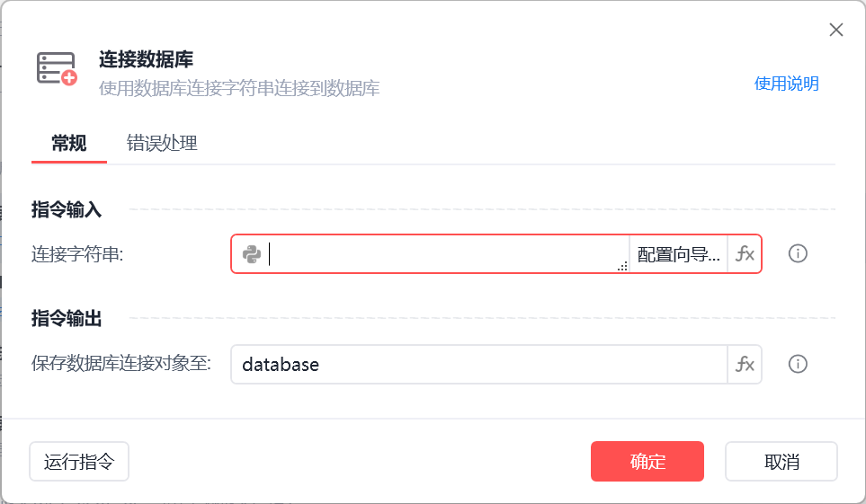Click the 指令输出 section heading
Screen dimensions: 866x504
click(67, 318)
